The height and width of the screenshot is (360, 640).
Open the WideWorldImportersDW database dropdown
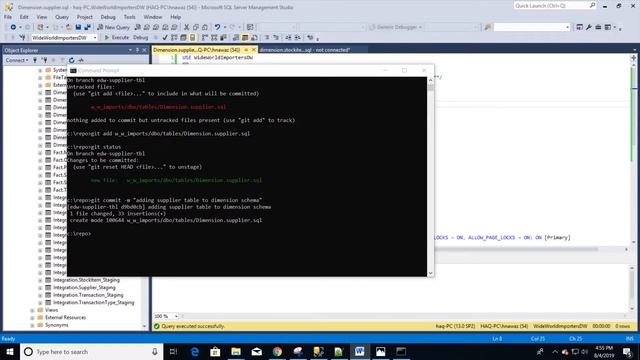coord(95,38)
